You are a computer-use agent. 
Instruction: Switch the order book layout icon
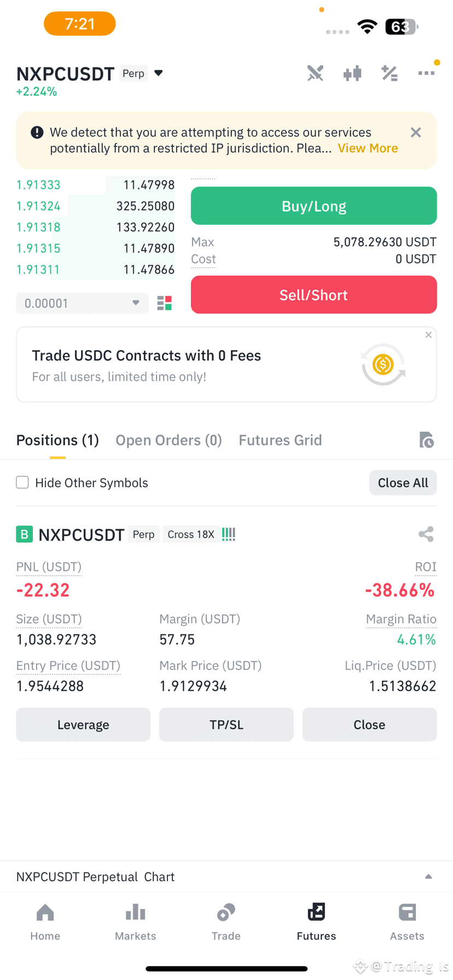point(165,303)
